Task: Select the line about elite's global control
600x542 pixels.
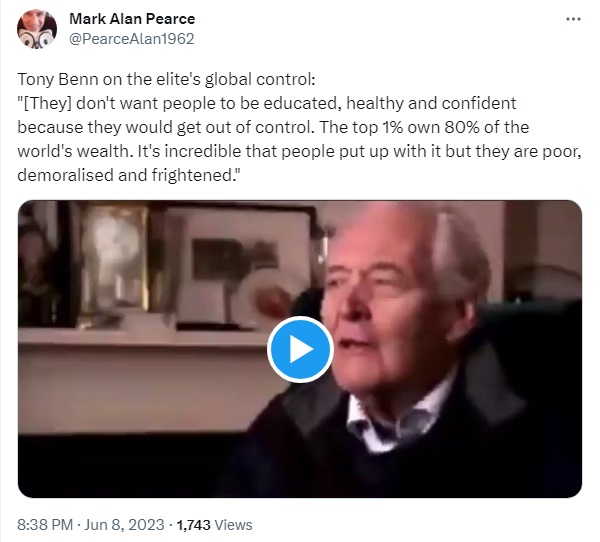Action: pos(166,79)
